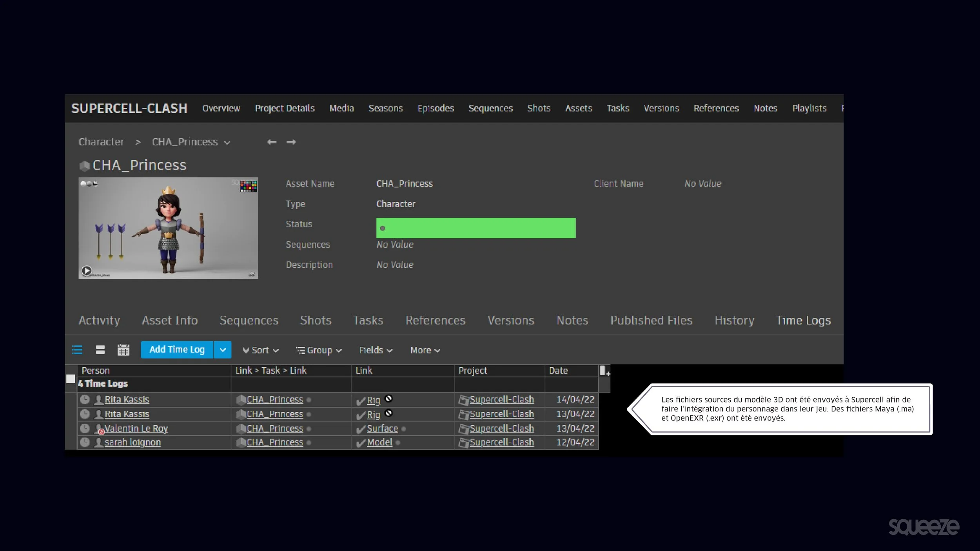Click the status icon beside Rig on 13/04/22
Screen dimensions: 980x551
click(388, 413)
